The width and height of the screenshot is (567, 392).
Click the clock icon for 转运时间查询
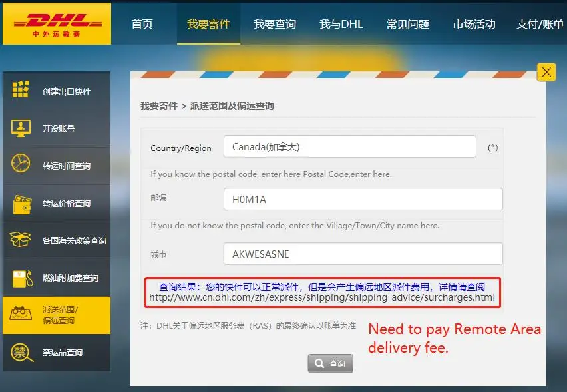pos(21,163)
